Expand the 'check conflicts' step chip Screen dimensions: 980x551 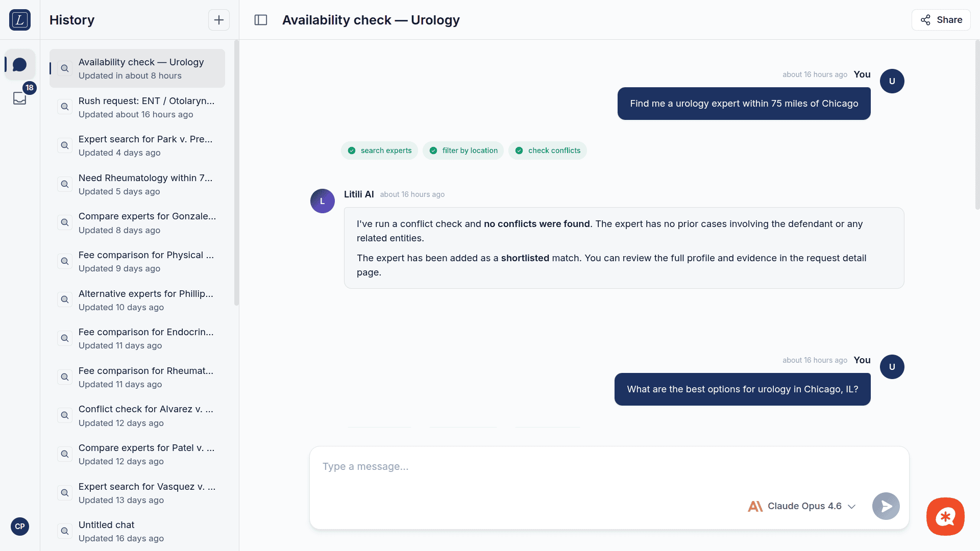pos(547,151)
